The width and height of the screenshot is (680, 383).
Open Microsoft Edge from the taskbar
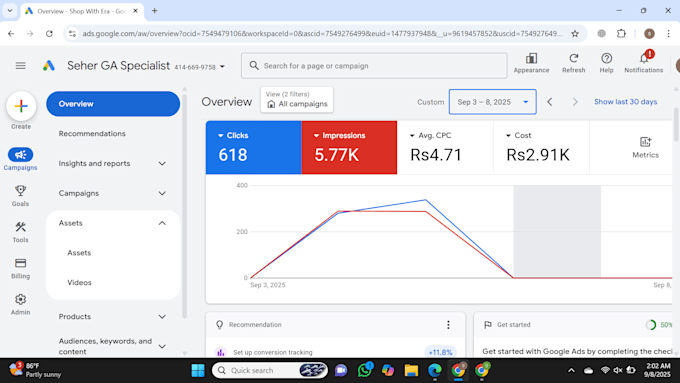pos(435,370)
